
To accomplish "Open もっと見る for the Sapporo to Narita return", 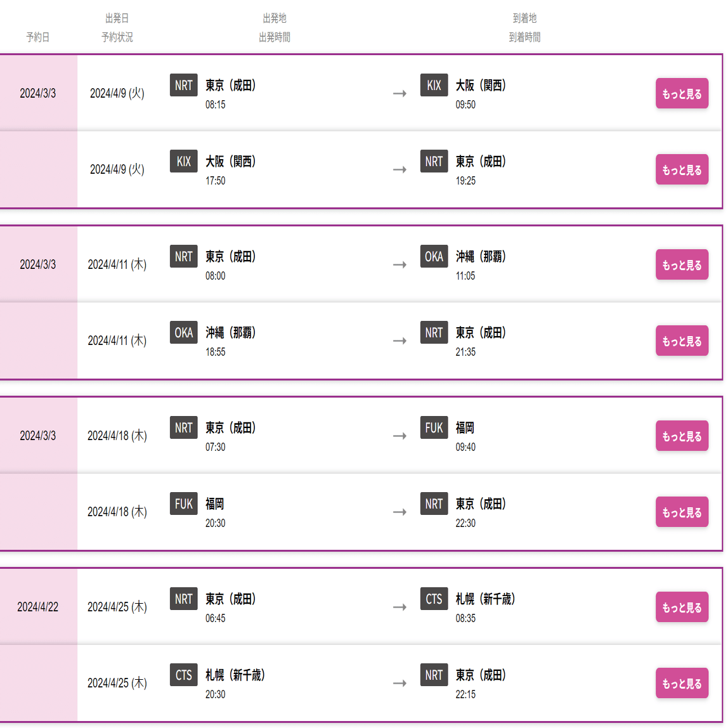I will pyautogui.click(x=682, y=684).
